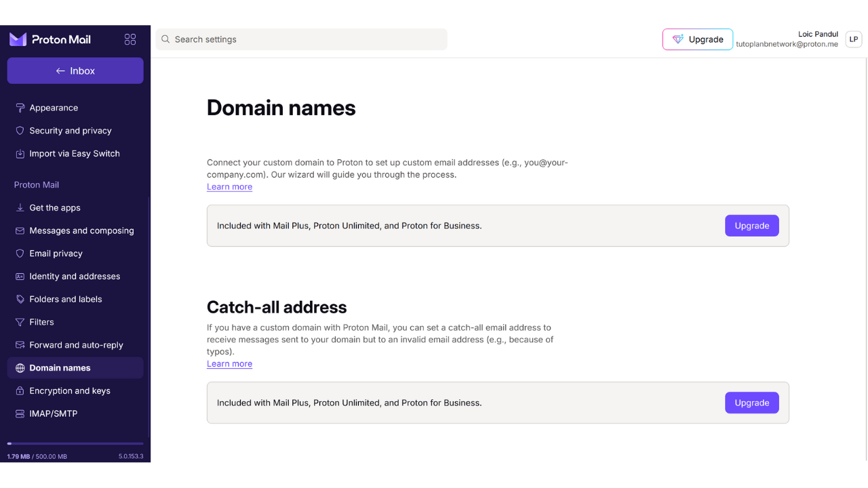This screenshot has width=868, height=488.
Task: Click Upgrade in Catch-all address section
Action: pos(751,403)
